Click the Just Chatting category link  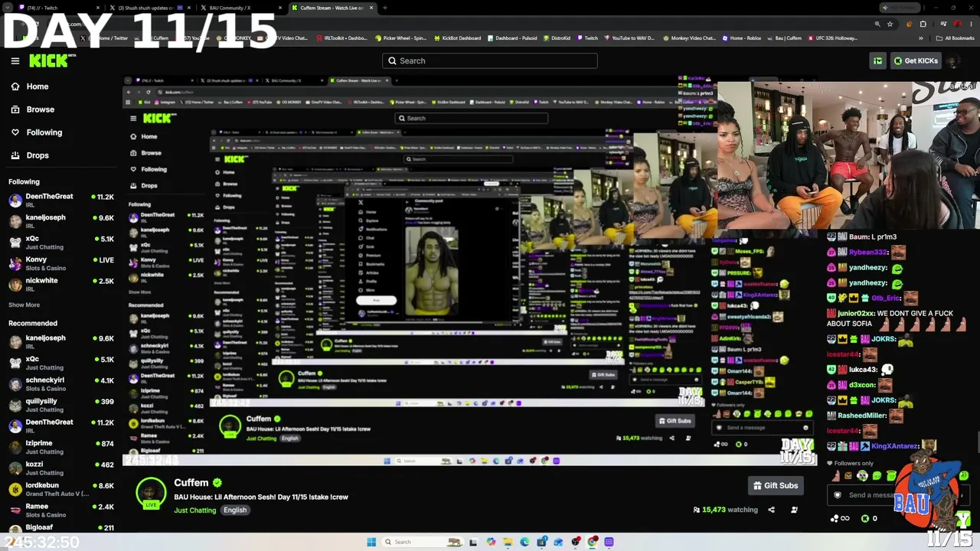[195, 510]
